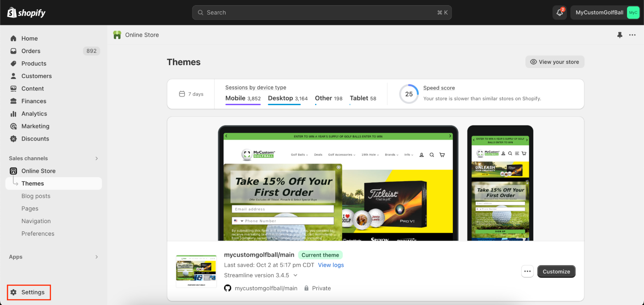Open the Settings gear in sidebar
The width and height of the screenshot is (644, 305).
[x=14, y=292]
